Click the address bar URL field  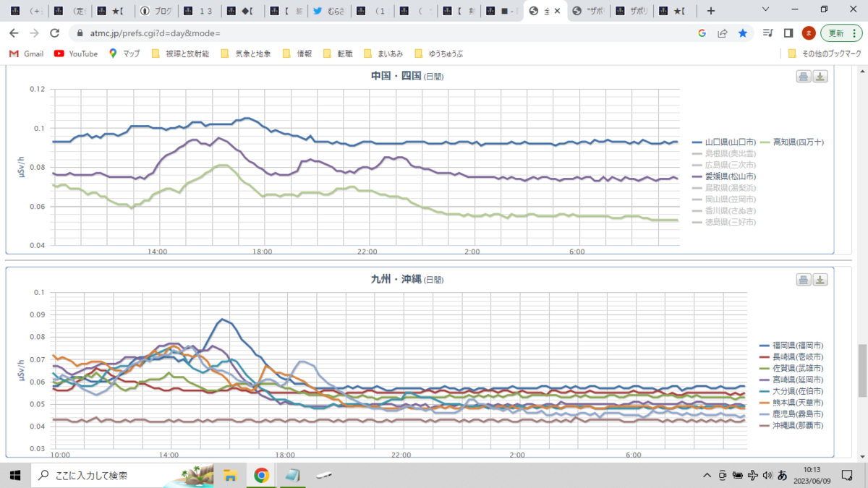(x=383, y=33)
